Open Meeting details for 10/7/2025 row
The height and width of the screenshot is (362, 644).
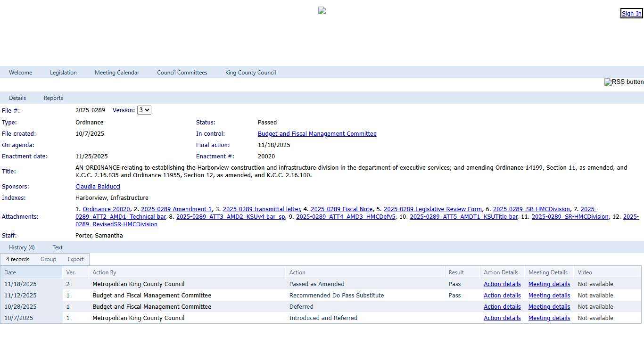549,318
